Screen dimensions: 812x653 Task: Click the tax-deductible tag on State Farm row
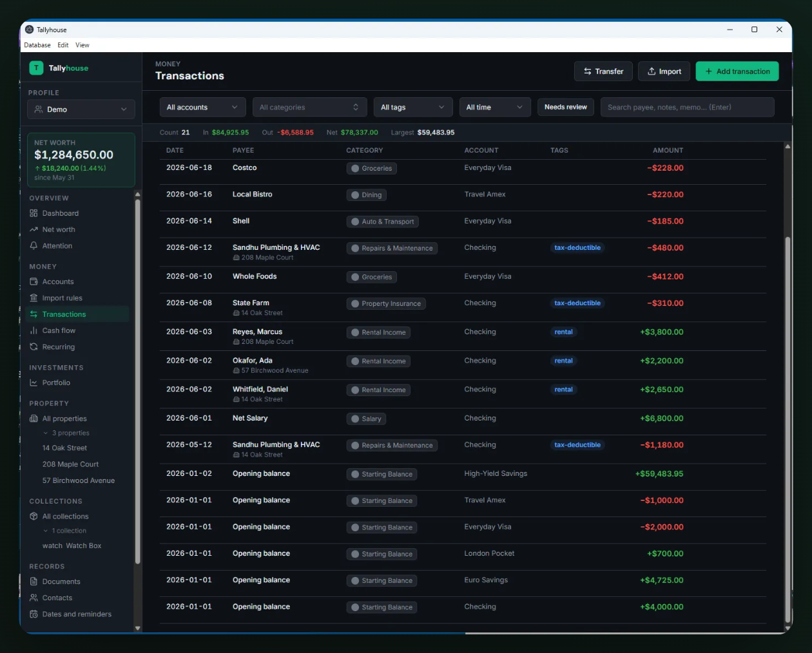(x=577, y=303)
